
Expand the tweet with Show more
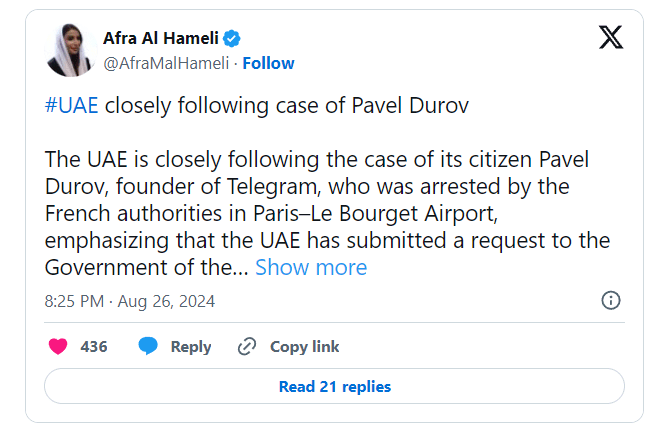[x=311, y=267]
